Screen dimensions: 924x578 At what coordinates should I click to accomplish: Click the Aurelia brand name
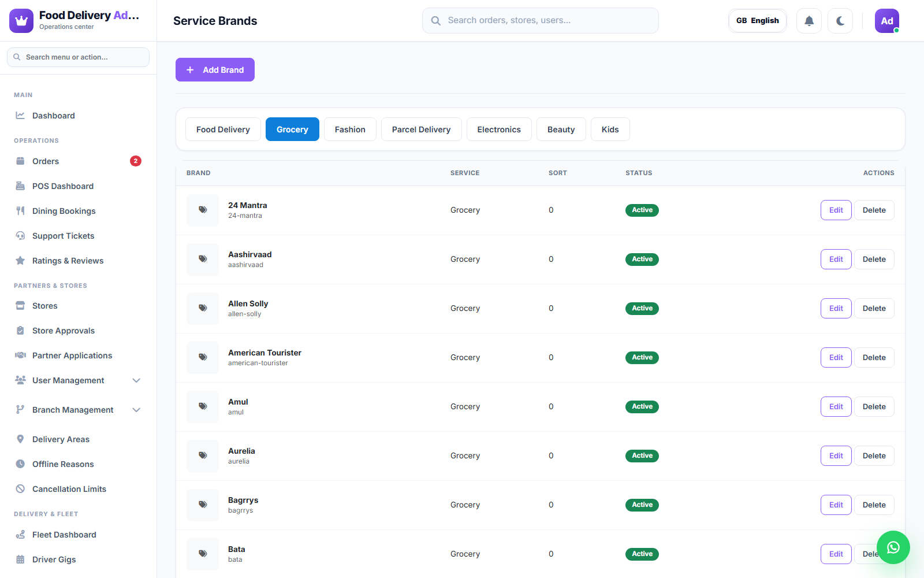[241, 451]
